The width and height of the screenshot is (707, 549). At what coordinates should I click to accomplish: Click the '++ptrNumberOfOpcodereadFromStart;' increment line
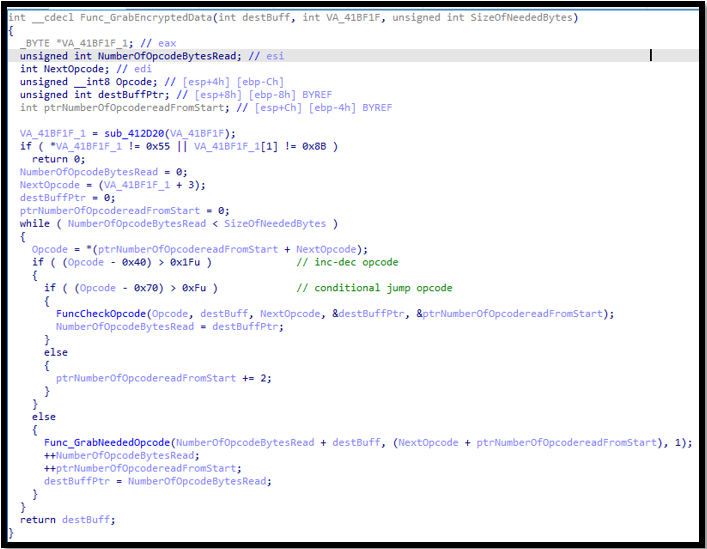(143, 468)
